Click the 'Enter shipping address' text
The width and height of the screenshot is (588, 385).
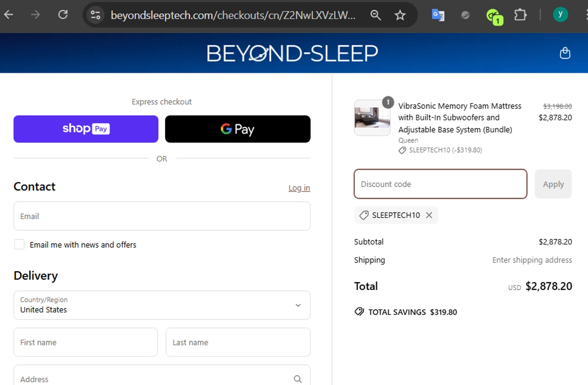(x=532, y=260)
